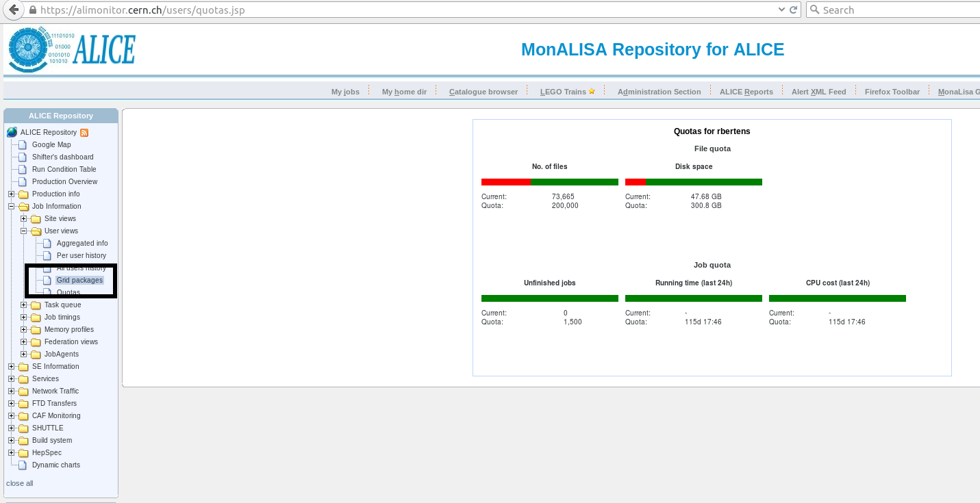Expand the CAF Monitoring tree node
Viewport: 980px width, 503px height.
tap(11, 415)
